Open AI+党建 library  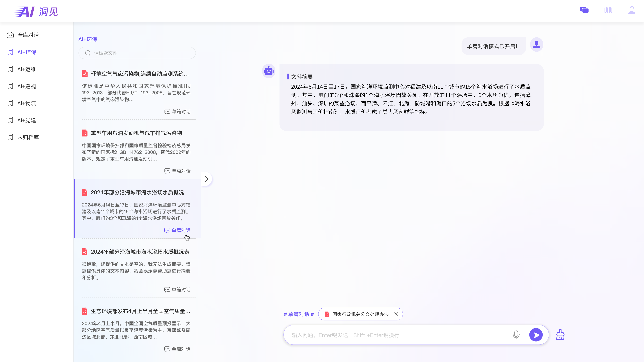tap(26, 120)
